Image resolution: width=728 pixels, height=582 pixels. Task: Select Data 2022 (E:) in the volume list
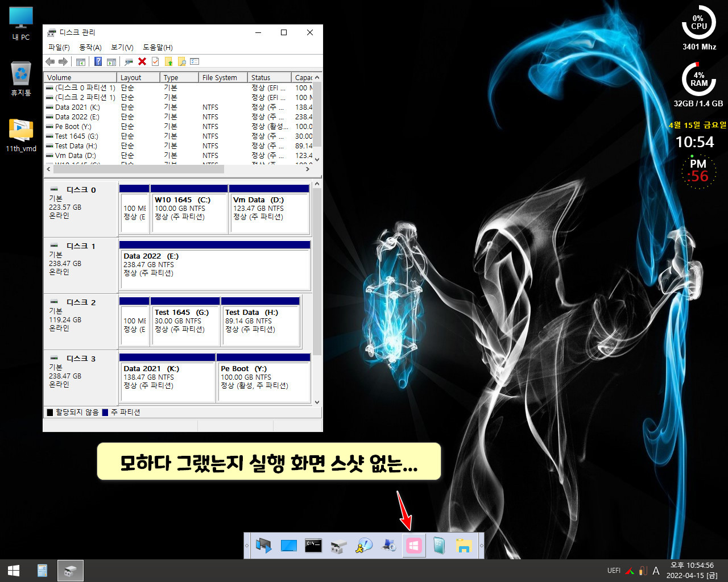[x=179, y=117]
